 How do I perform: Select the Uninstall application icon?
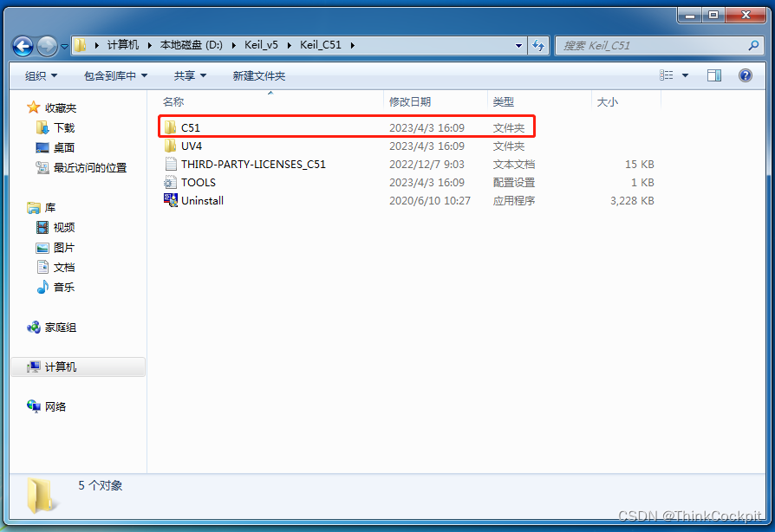[171, 200]
